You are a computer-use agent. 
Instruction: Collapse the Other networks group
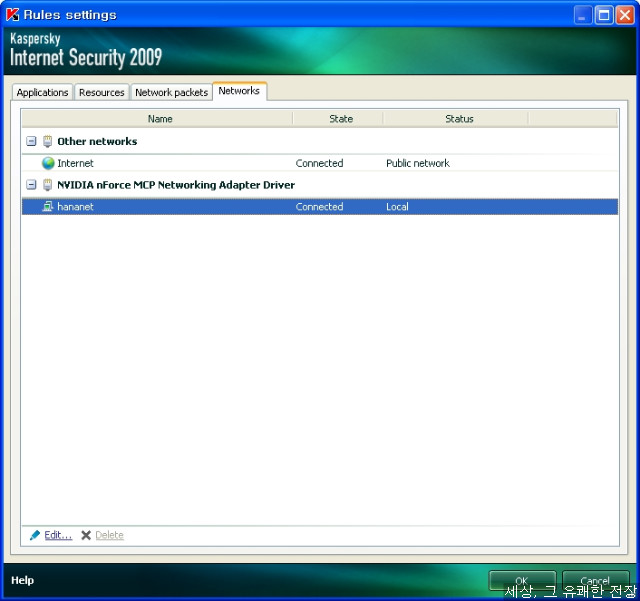pos(31,141)
